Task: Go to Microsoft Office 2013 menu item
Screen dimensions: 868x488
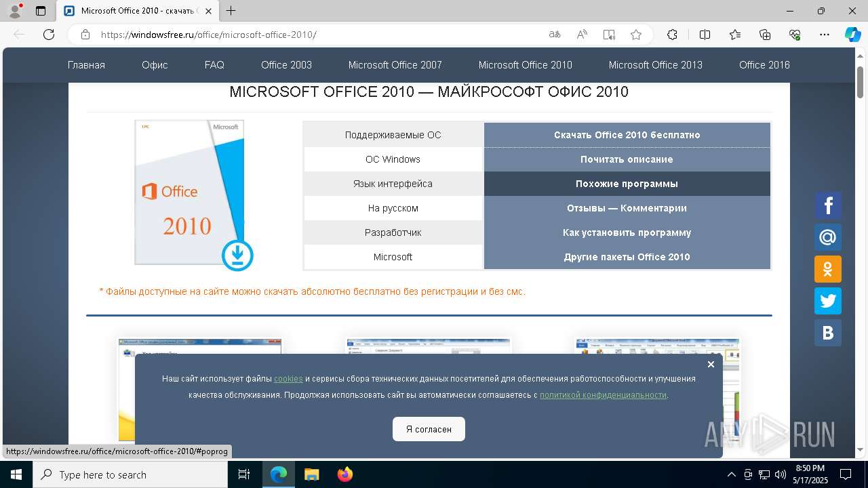Action: tap(655, 65)
